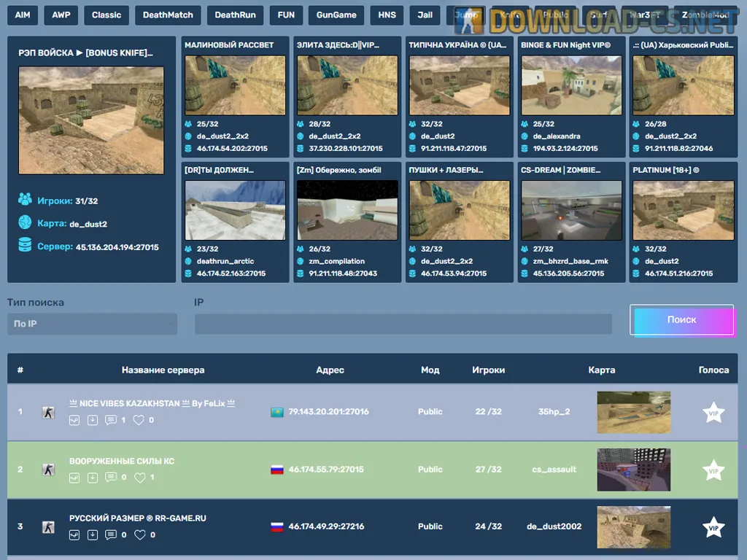Open comments icon for ВООРУЖЕННЫЕ СИЛЫ КС
The height and width of the screenshot is (560, 747).
111,477
